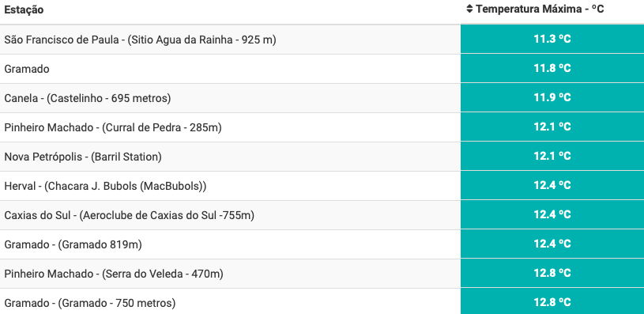Click 12.8 °C cell for Serra do Veleda
The image size is (644, 314).
tap(552, 274)
